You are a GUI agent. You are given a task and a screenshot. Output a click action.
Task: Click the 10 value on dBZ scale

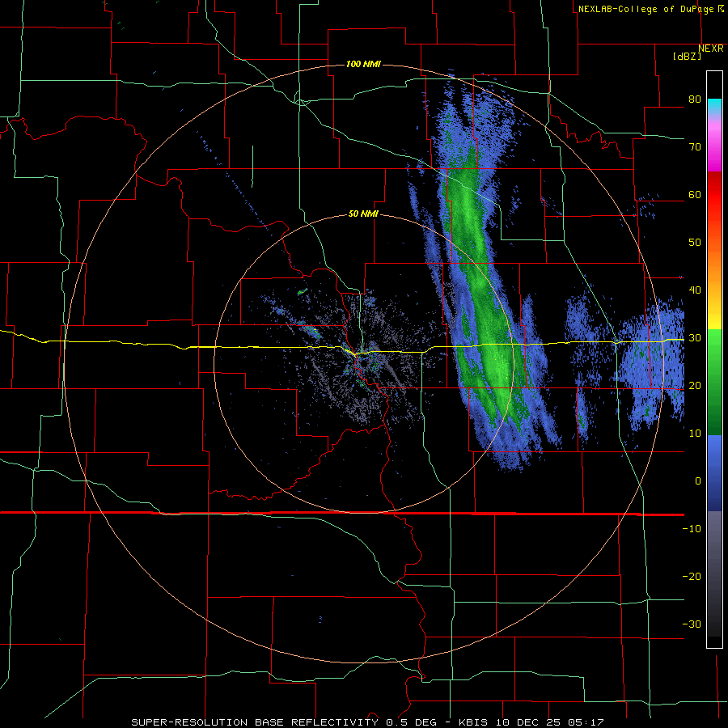coord(695,434)
